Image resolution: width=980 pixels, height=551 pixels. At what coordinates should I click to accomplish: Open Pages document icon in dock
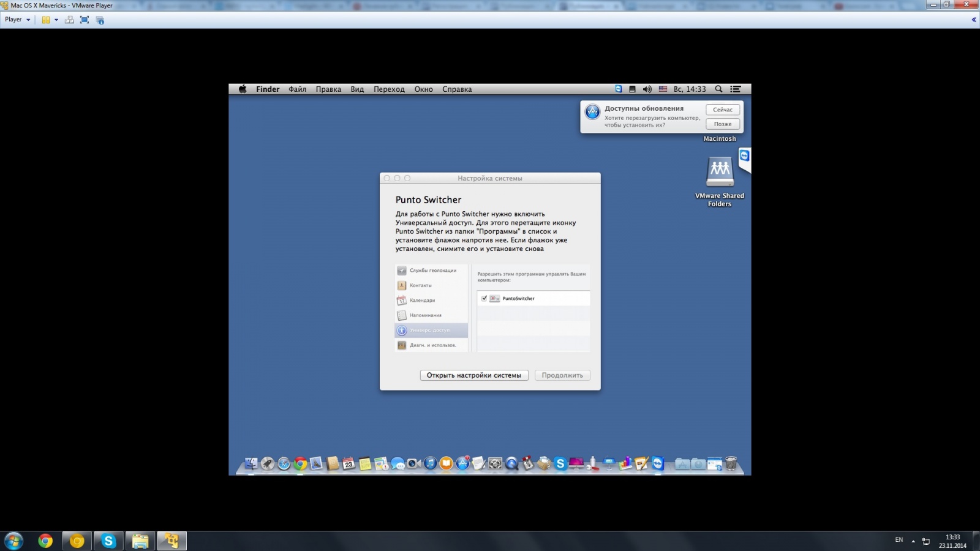tap(641, 463)
